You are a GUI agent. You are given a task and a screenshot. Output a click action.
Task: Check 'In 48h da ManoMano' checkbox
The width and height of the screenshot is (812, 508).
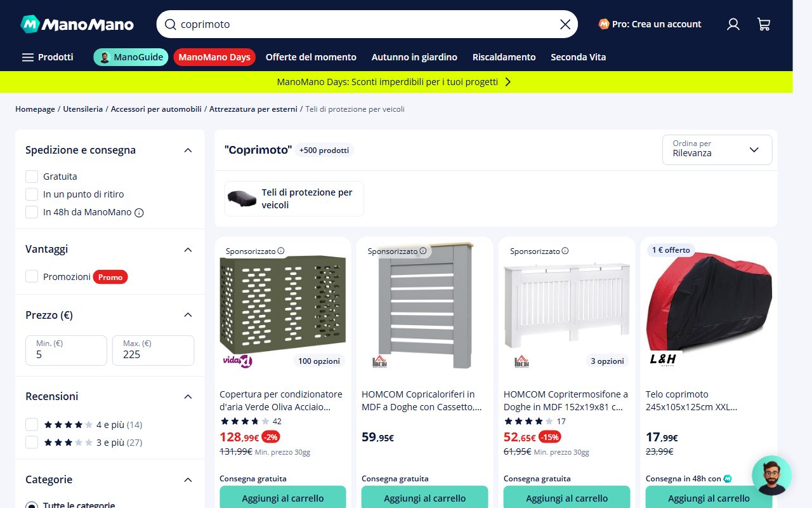pos(32,212)
